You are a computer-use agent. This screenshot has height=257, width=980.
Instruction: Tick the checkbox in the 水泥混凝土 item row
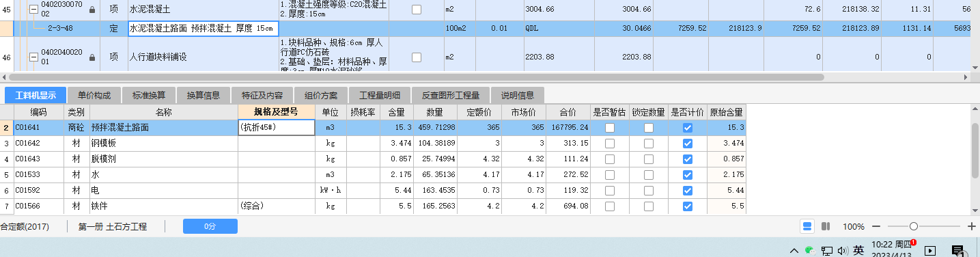417,10
